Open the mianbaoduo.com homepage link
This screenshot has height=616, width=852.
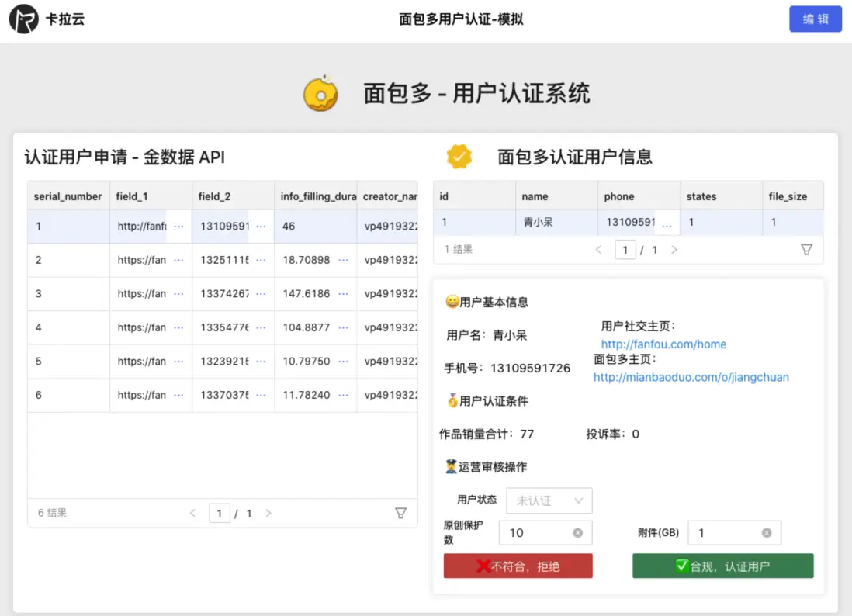(690, 377)
